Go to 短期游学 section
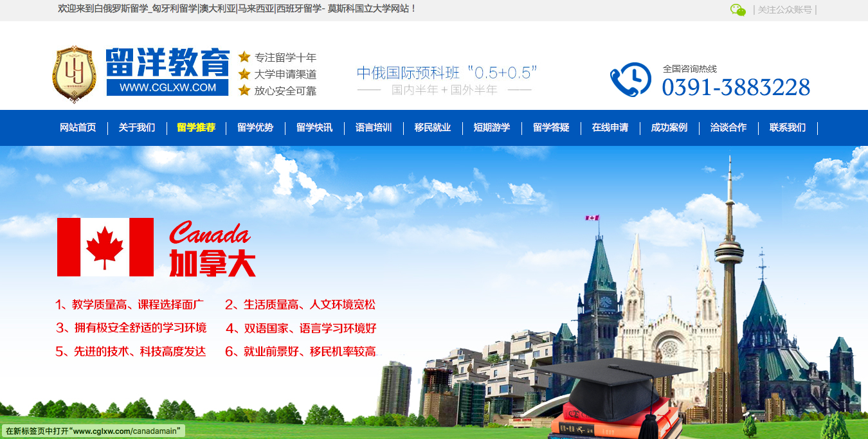868x439 pixels. [x=492, y=127]
